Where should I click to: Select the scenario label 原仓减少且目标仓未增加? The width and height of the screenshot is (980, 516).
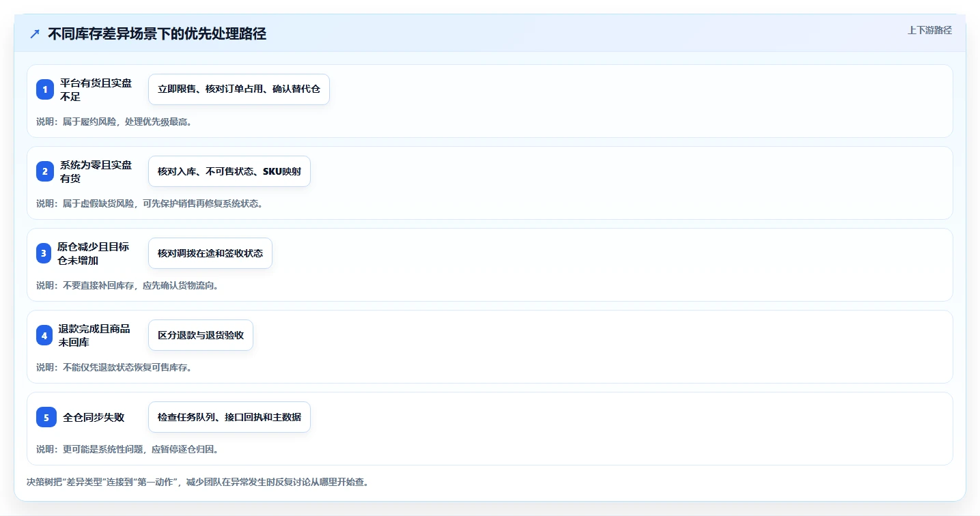coord(94,253)
